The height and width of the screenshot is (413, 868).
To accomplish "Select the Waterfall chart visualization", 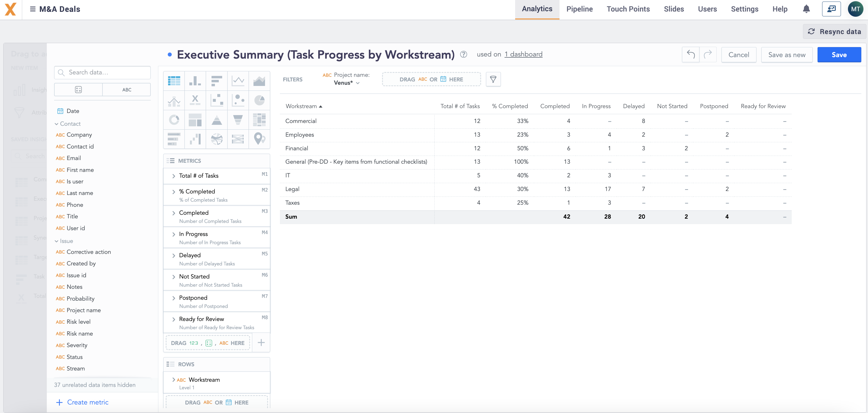I will 195,139.
